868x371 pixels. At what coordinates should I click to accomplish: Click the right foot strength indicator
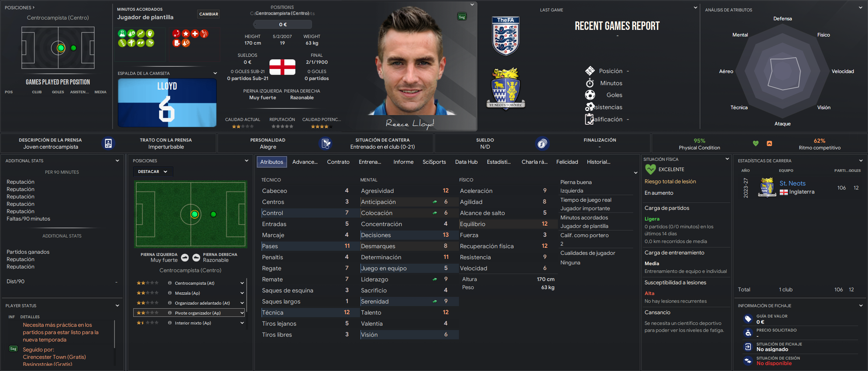(196, 257)
